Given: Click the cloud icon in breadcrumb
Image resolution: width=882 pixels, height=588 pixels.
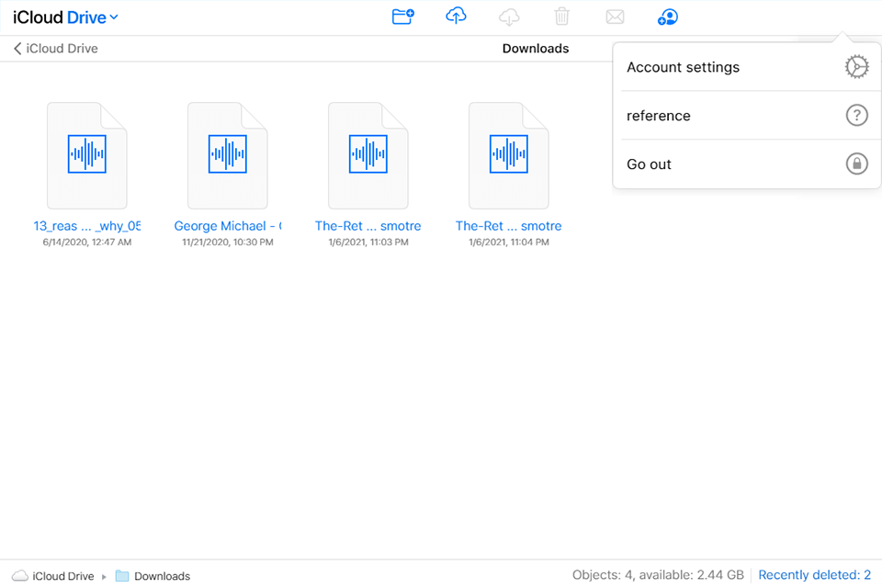Looking at the screenshot, I should [20, 575].
